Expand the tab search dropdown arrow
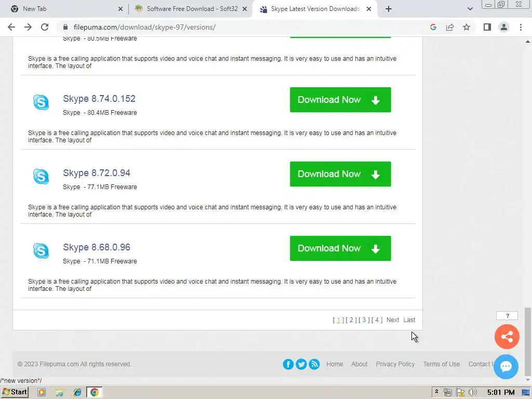Screen dimensions: 532x399 [x=470, y=9]
